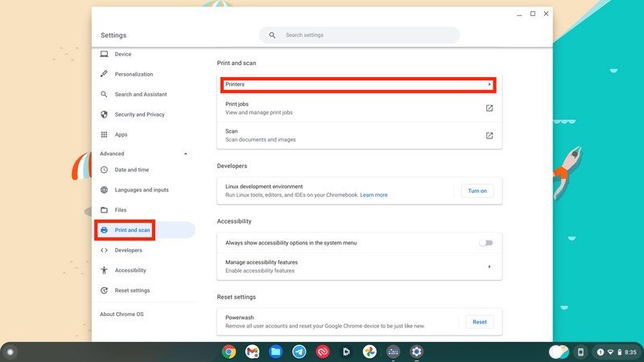
Task: Select the Personalization brush icon
Action: pos(105,74)
